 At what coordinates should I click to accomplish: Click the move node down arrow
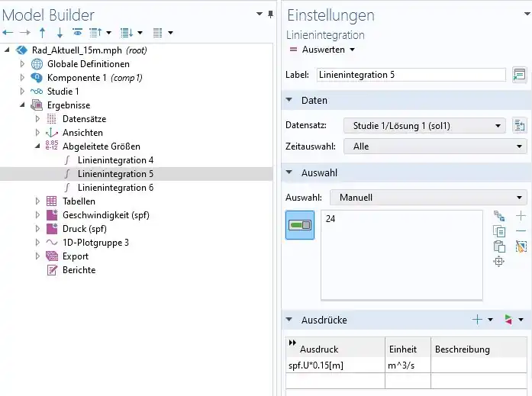pyautogui.click(x=59, y=33)
